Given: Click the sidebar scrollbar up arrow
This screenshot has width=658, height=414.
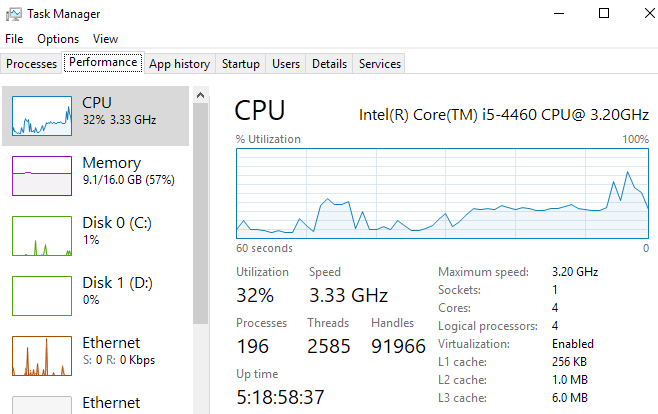Looking at the screenshot, I should [x=201, y=95].
